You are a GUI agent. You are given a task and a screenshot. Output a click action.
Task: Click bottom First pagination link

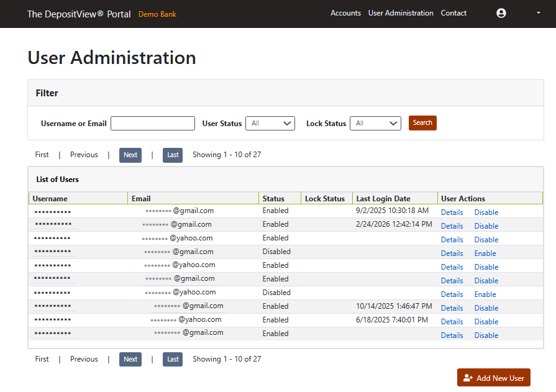tap(42, 359)
